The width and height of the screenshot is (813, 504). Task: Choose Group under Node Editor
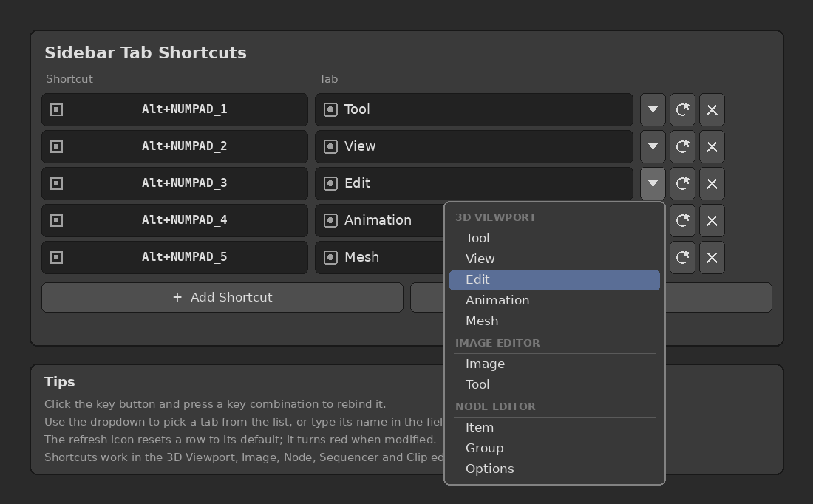tap(554, 449)
